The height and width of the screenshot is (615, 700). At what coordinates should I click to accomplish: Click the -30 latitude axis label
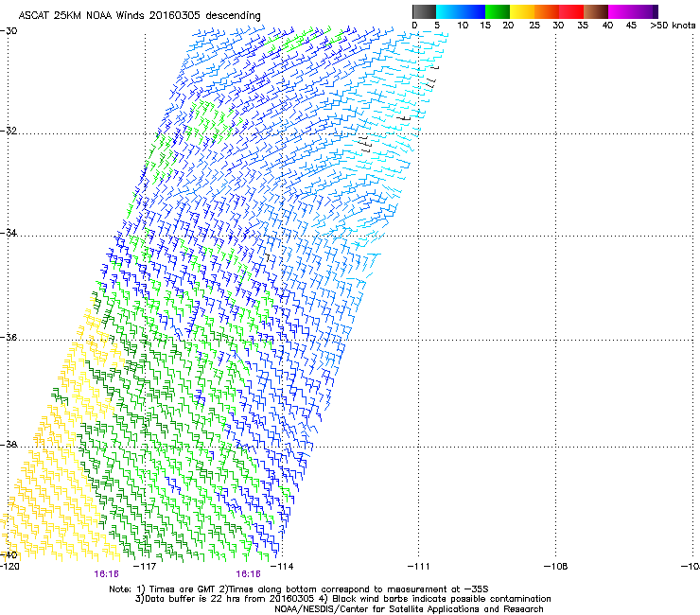[x=9, y=31]
